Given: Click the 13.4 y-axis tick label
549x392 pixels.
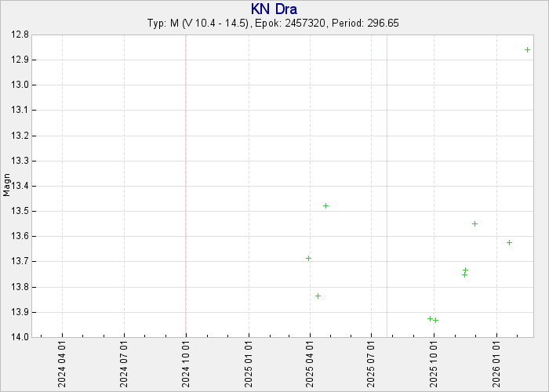Looking at the screenshot, I should coord(21,186).
